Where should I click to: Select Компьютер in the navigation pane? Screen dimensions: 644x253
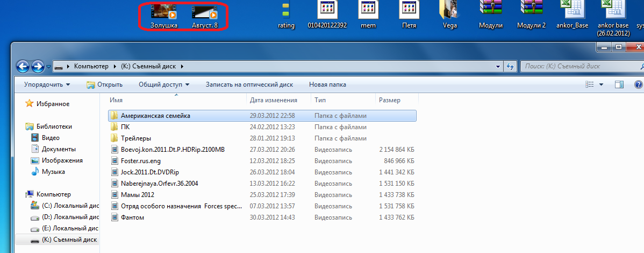tap(48, 194)
